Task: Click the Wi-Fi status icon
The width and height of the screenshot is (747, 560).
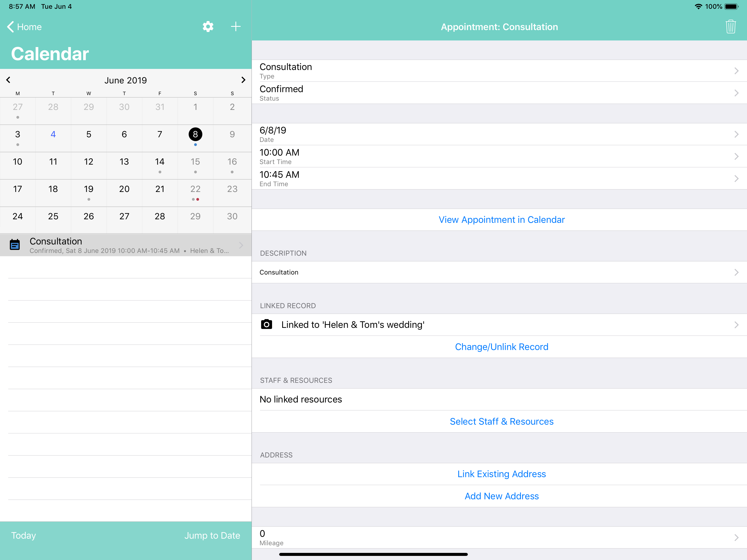Action: [698, 6]
